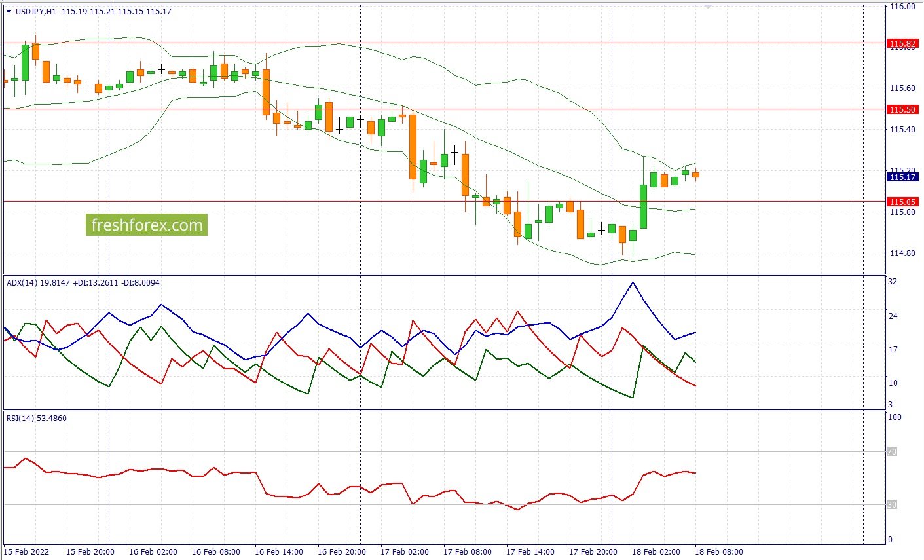Click the 18 Feb 08:00 time label
The height and width of the screenshot is (560, 924).
click(719, 551)
